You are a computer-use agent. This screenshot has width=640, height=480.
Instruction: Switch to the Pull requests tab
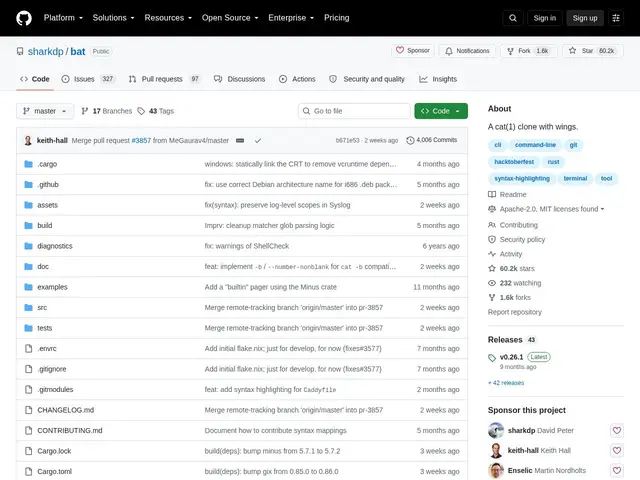coord(165,79)
